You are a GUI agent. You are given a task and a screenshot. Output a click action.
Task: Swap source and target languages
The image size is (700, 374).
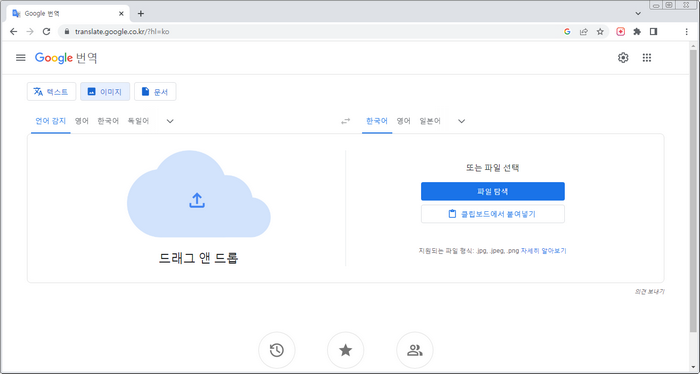pos(346,121)
